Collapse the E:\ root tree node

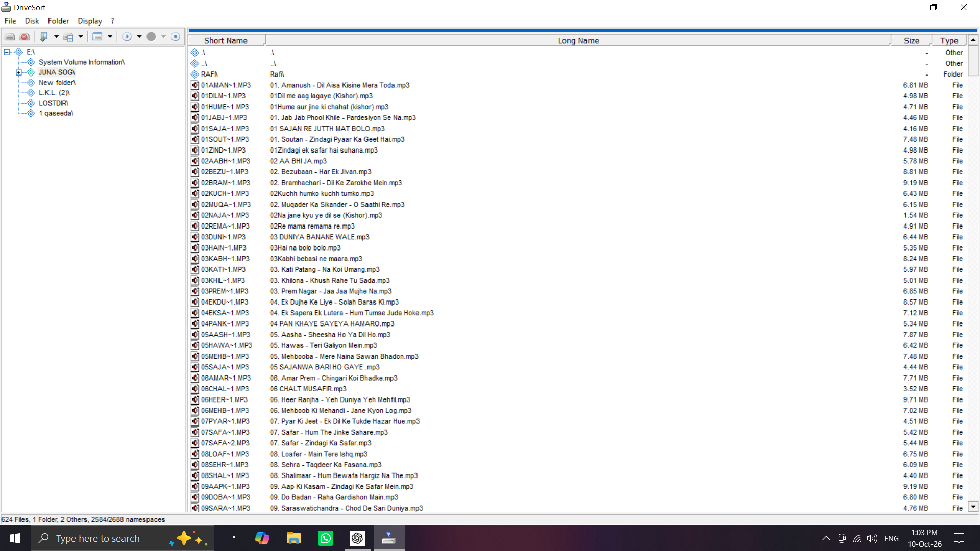7,52
